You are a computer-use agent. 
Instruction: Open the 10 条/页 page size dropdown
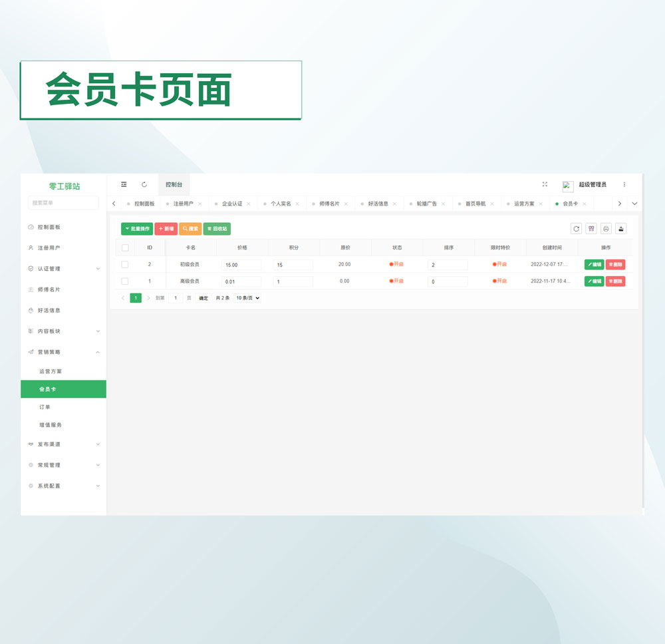pyautogui.click(x=247, y=298)
